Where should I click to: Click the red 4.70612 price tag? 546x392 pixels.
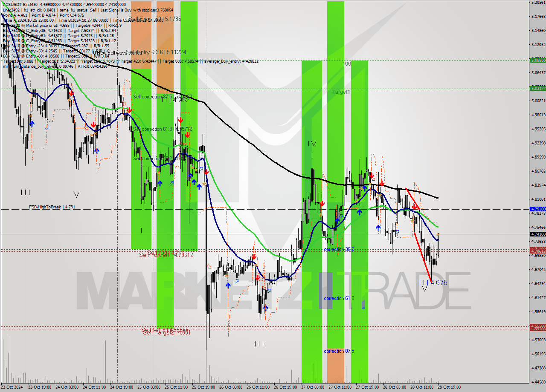(x=537, y=251)
